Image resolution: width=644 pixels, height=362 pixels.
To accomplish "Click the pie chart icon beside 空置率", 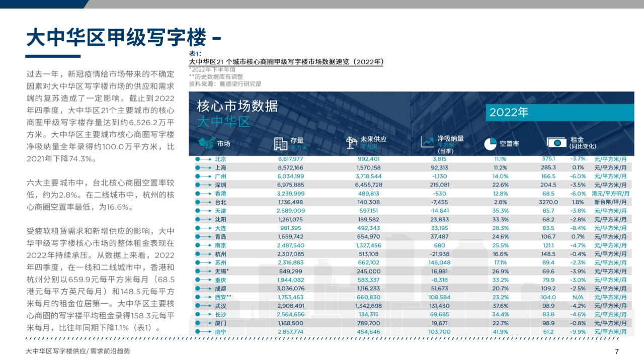I will coord(491,144).
